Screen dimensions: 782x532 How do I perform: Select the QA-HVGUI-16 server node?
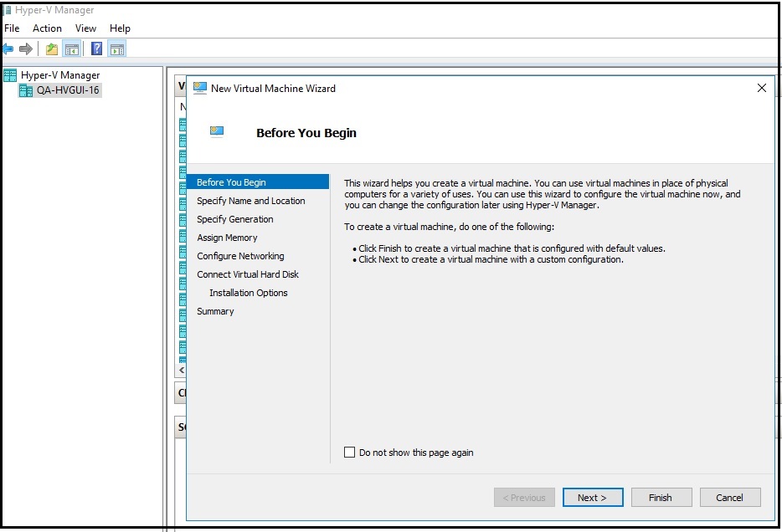67,90
